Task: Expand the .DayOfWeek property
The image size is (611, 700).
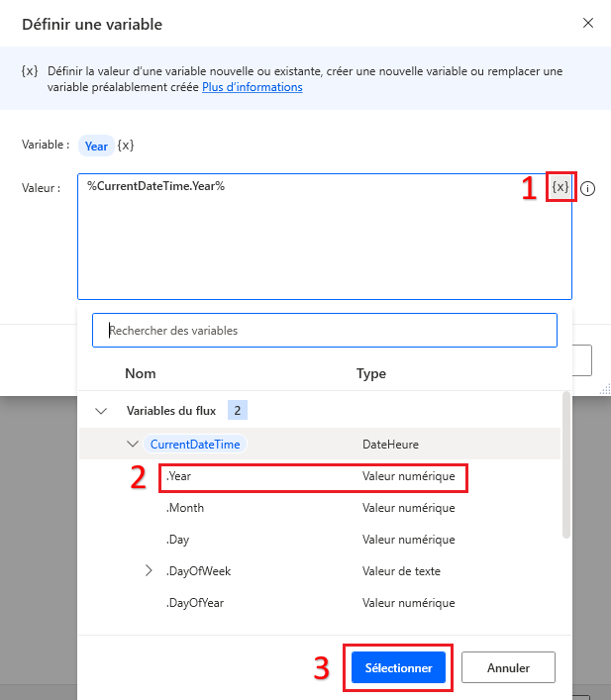Action: [149, 571]
